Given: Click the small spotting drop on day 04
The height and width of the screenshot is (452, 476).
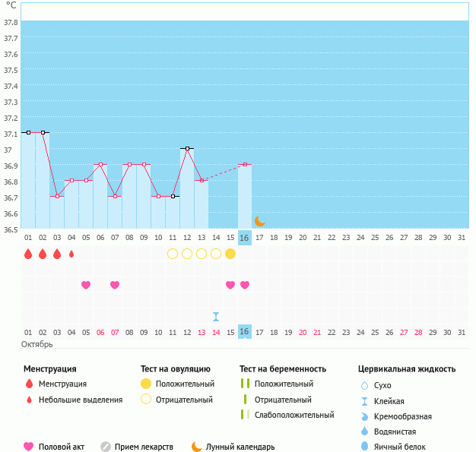Looking at the screenshot, I should [x=71, y=254].
